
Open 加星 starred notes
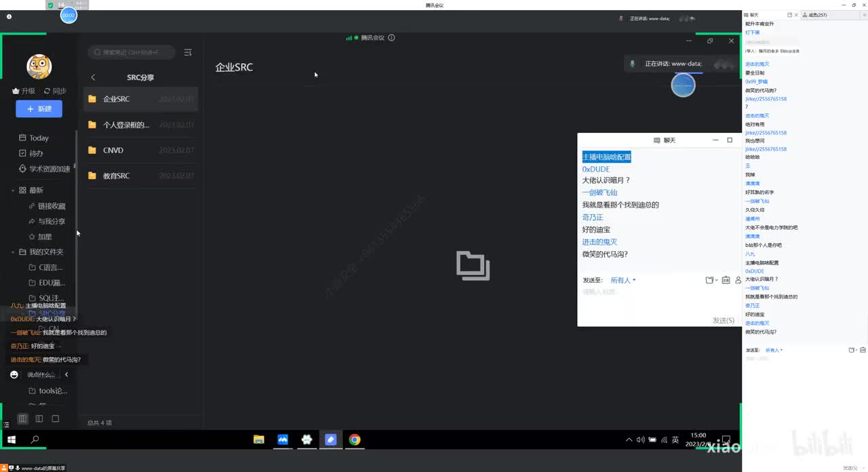click(x=40, y=237)
